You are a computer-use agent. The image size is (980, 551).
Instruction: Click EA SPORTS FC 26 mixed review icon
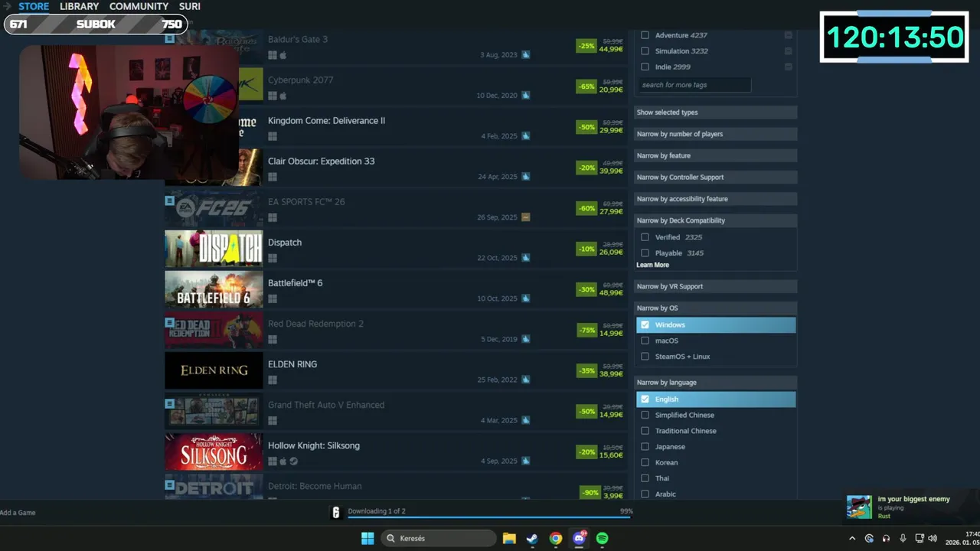526,217
